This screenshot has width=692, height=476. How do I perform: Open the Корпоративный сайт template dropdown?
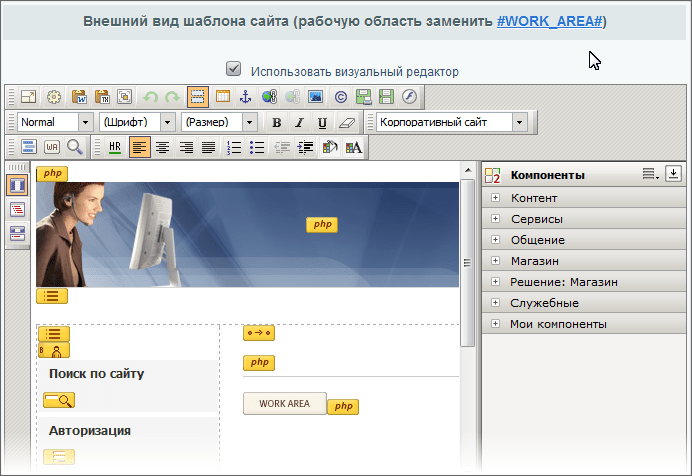[451, 122]
